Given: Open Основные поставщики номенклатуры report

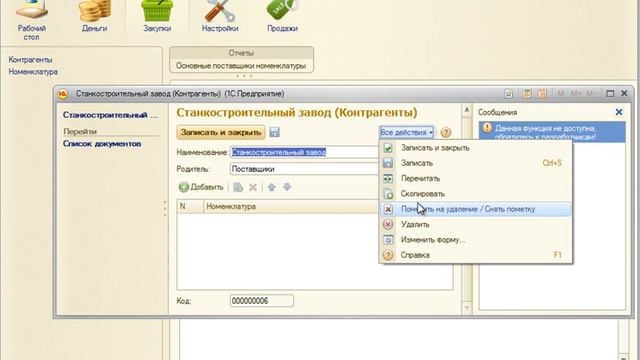Looking at the screenshot, I should coord(241,66).
